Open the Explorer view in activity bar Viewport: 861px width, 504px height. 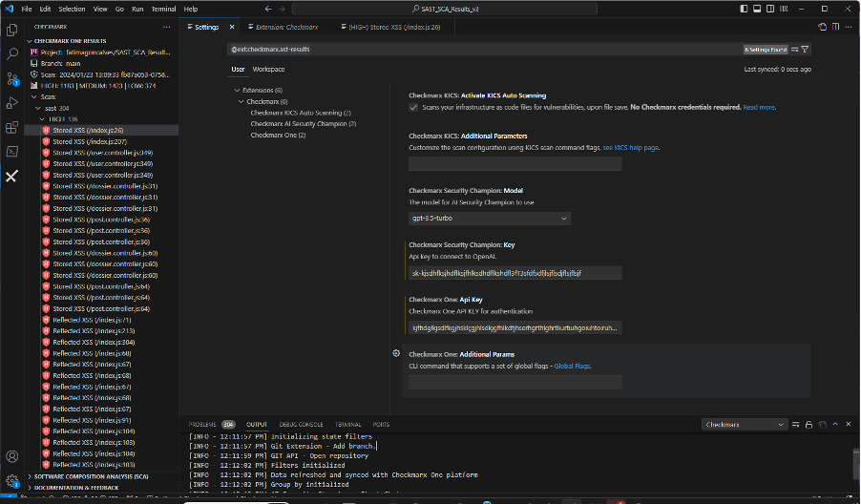(x=11, y=31)
